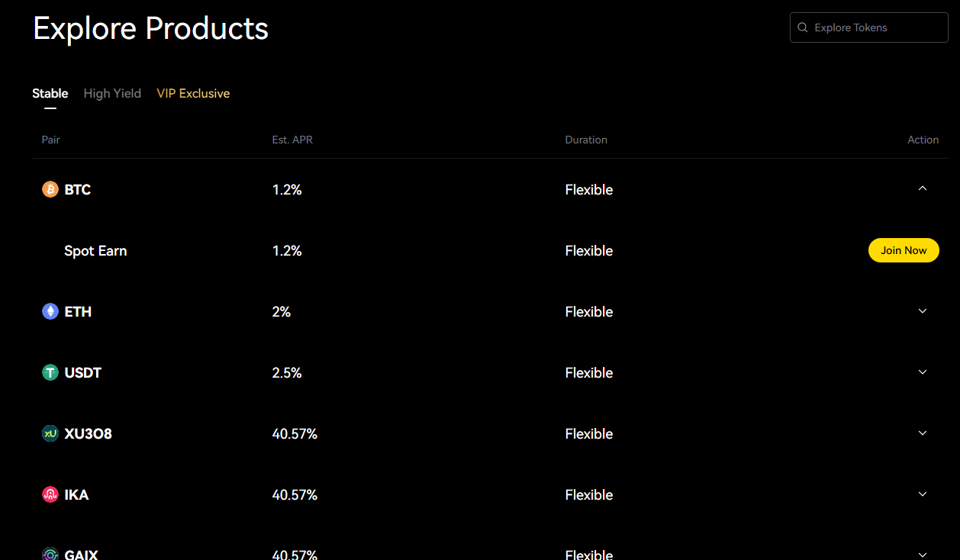Expand the IKA row chevron
The image size is (960, 560).
923,494
